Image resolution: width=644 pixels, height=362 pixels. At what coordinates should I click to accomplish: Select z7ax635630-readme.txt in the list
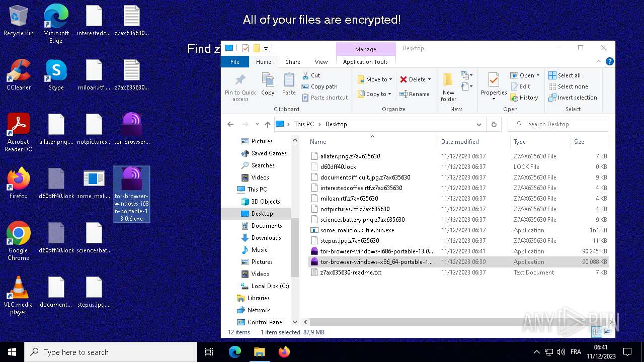point(458,273)
